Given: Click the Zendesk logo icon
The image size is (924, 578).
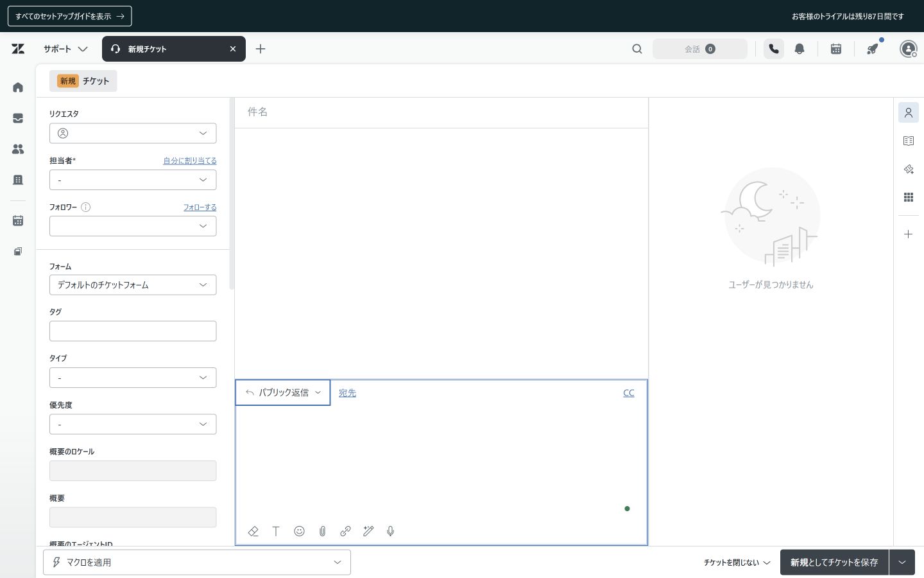Looking at the screenshot, I should tap(18, 49).
